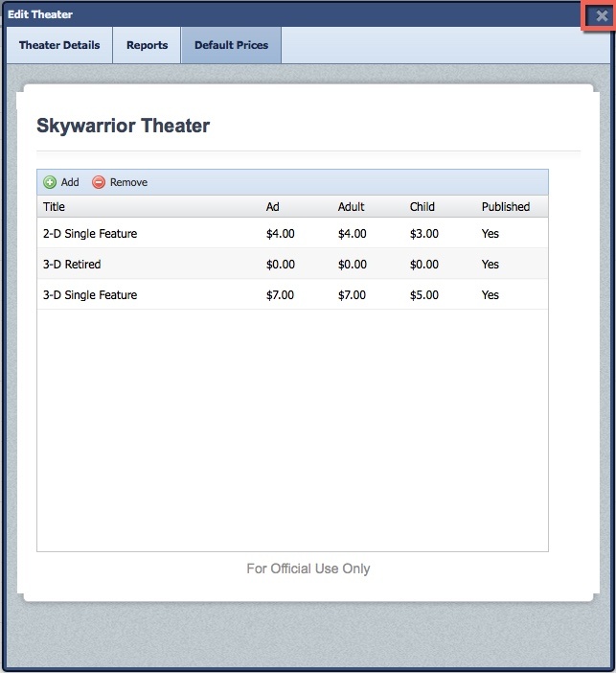Click Published value for 3-D Retired row
The width and height of the screenshot is (616, 673).
tap(491, 264)
